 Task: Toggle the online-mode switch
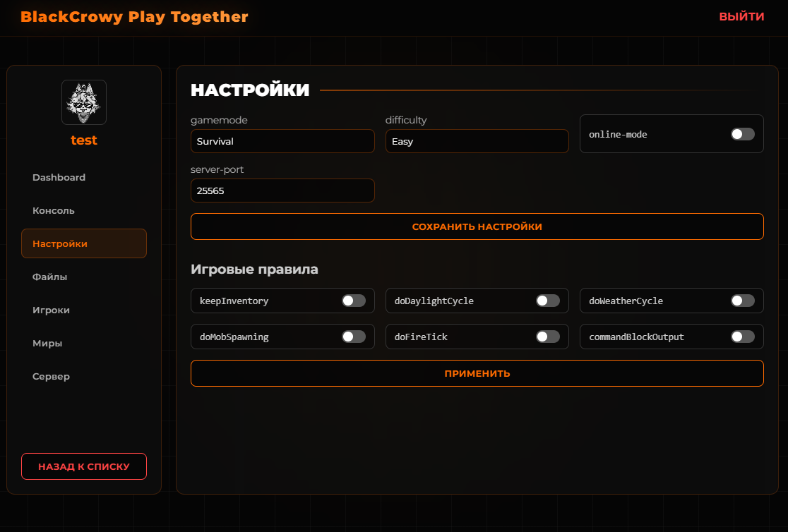click(x=742, y=134)
